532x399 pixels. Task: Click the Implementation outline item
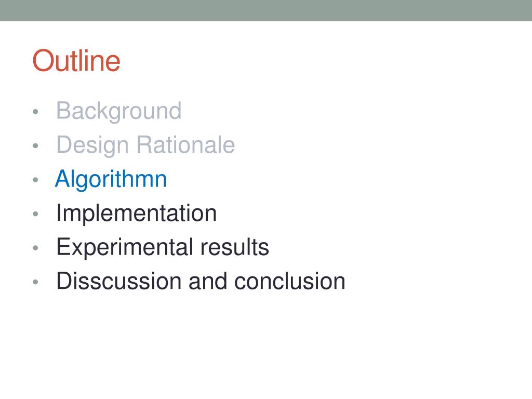click(x=136, y=213)
